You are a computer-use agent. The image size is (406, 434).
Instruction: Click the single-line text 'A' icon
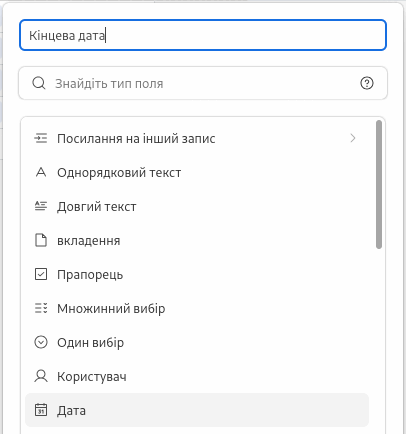tap(41, 172)
